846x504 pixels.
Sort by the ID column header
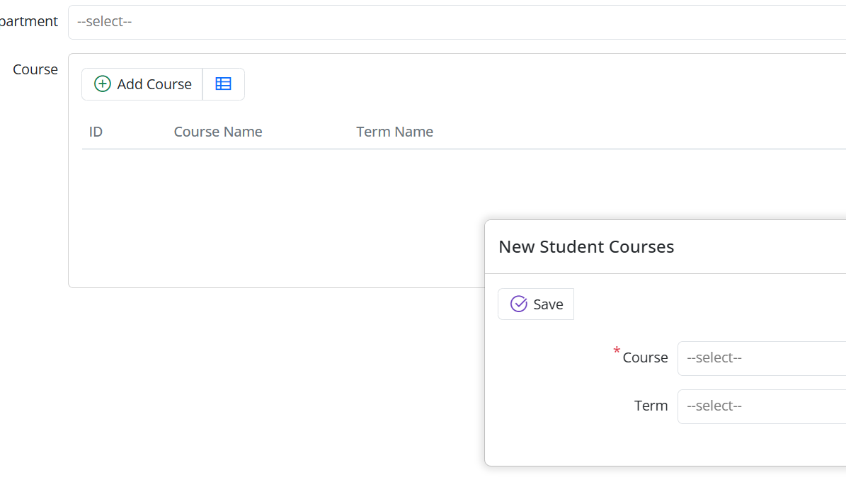click(96, 132)
